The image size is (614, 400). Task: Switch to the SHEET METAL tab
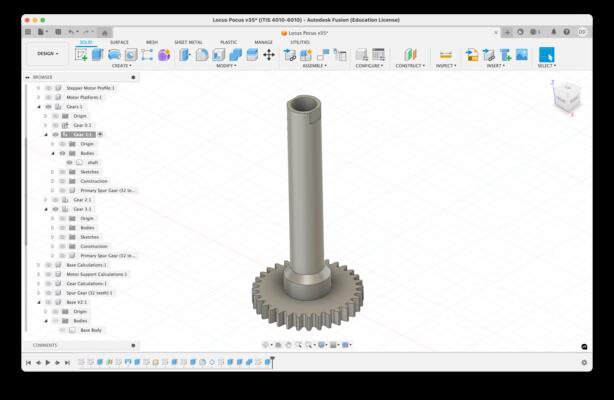click(x=188, y=42)
